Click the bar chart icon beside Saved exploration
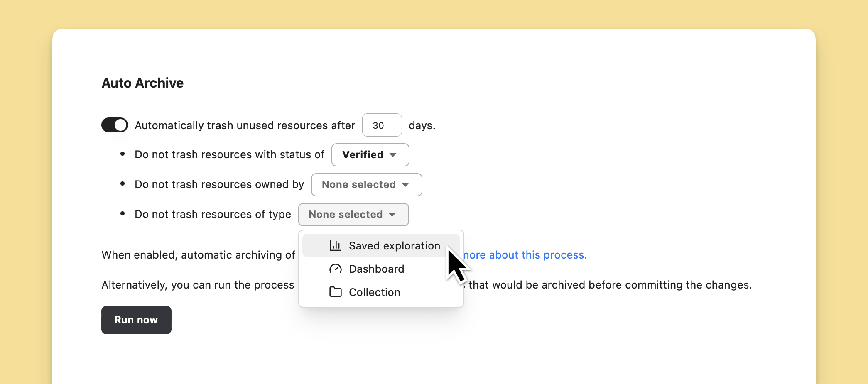The height and width of the screenshot is (384, 868). [335, 246]
